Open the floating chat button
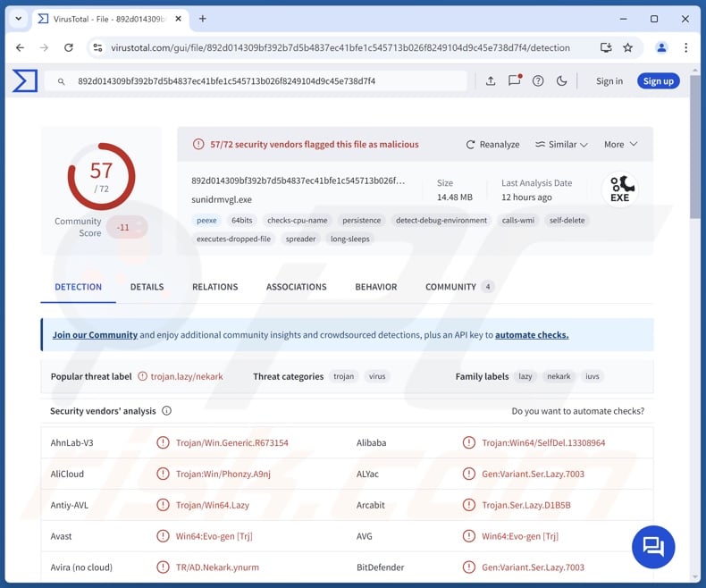This screenshot has width=706, height=588. point(653,547)
